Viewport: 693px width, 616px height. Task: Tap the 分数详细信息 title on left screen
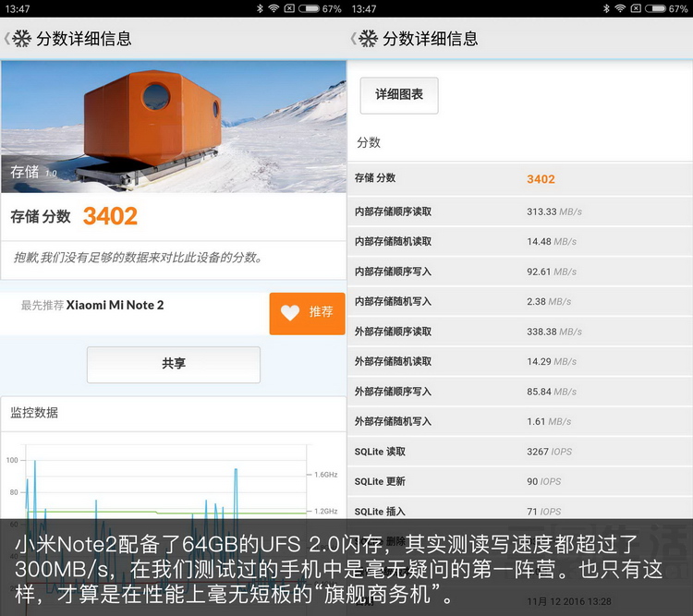tap(84, 39)
